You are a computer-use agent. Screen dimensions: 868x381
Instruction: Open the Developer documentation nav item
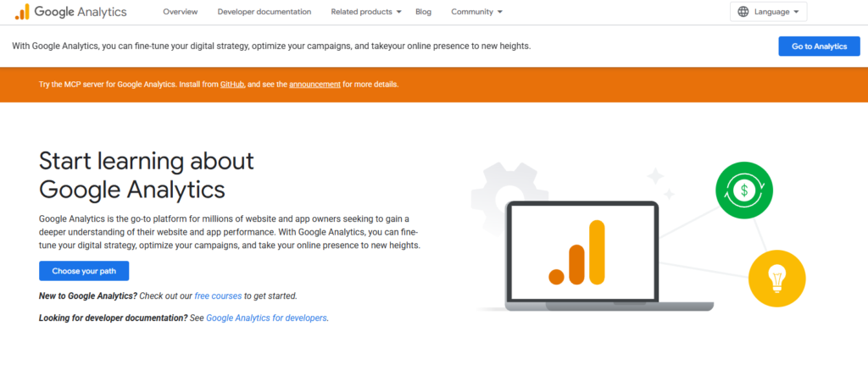point(264,12)
